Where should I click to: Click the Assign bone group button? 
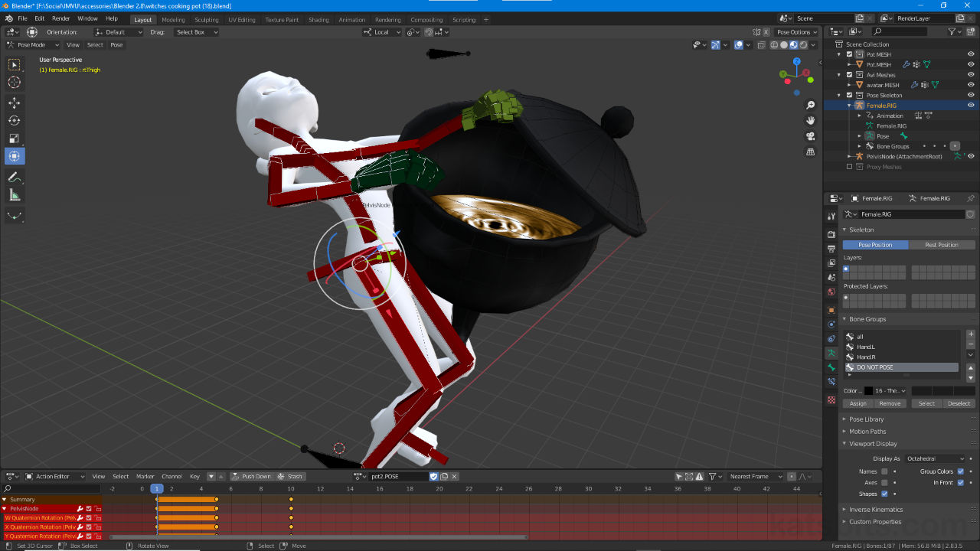point(858,403)
